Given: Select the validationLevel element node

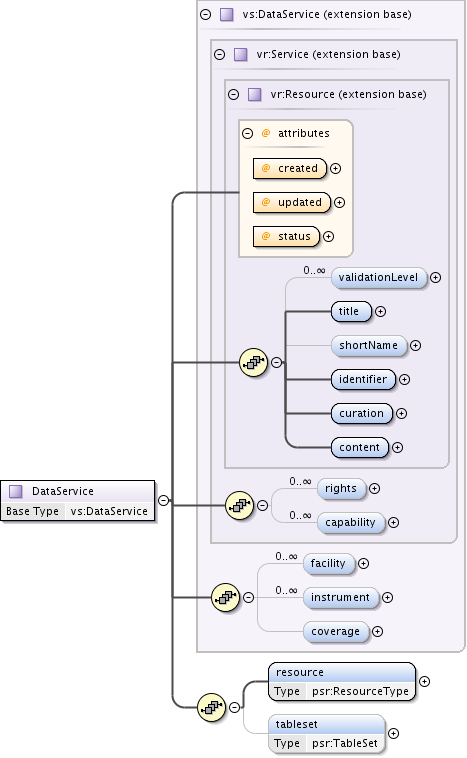Looking at the screenshot, I should pos(379,277).
